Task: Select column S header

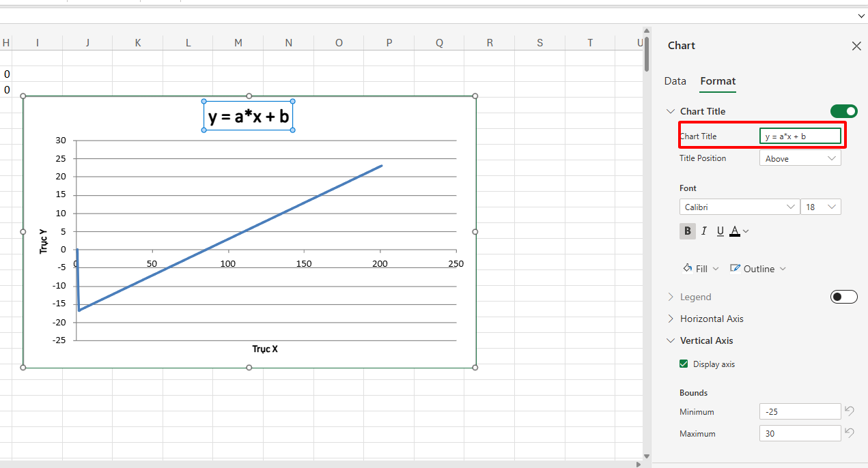Action: point(540,43)
